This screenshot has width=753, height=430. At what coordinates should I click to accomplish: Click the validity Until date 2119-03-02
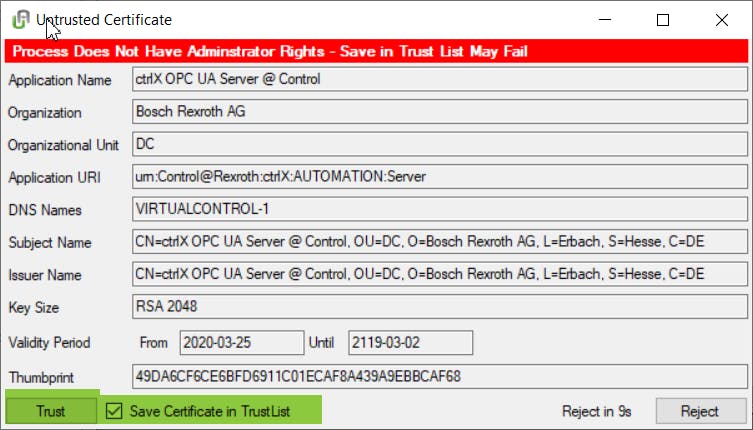point(411,343)
